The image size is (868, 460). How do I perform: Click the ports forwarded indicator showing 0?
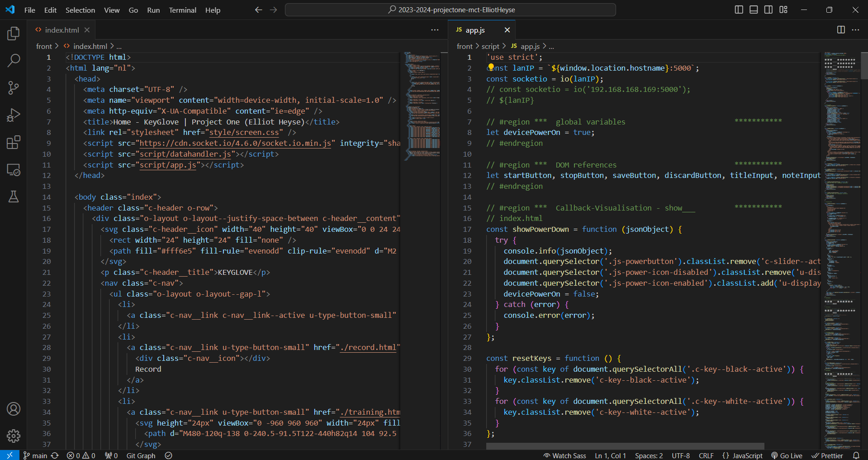(111, 455)
